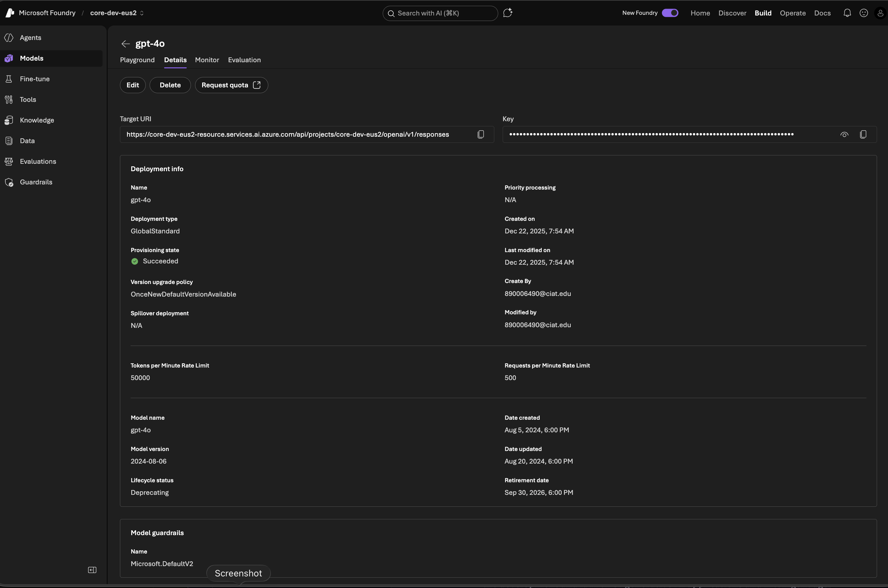Click the Target URI text field

click(x=307, y=135)
